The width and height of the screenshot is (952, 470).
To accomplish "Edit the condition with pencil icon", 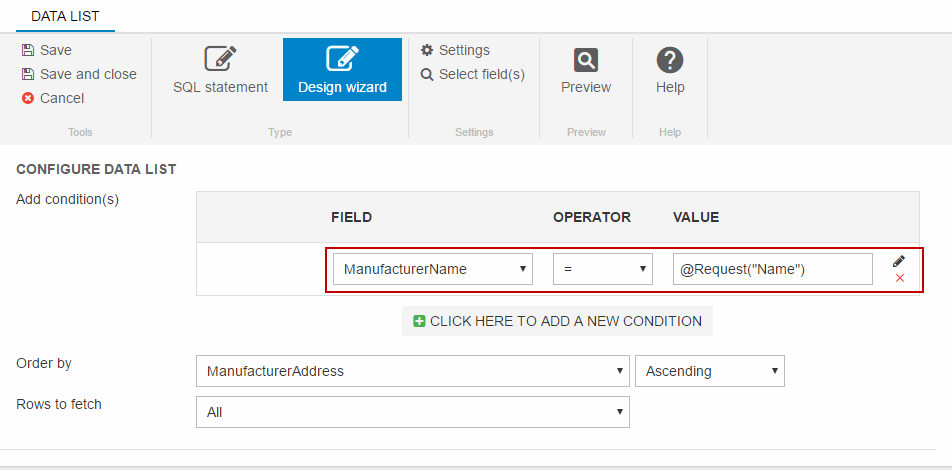I will [899, 261].
